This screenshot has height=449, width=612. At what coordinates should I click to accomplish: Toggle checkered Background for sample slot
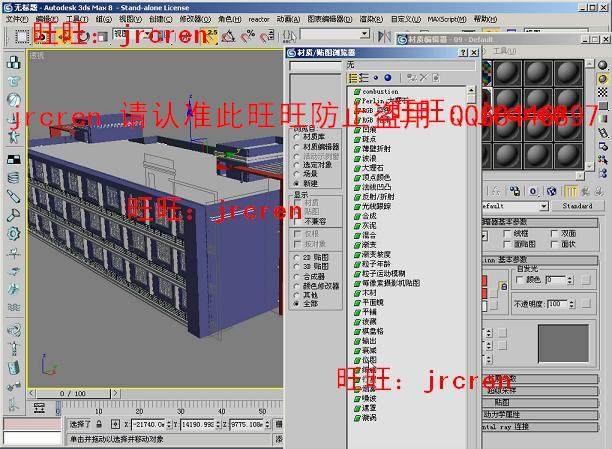[603, 92]
